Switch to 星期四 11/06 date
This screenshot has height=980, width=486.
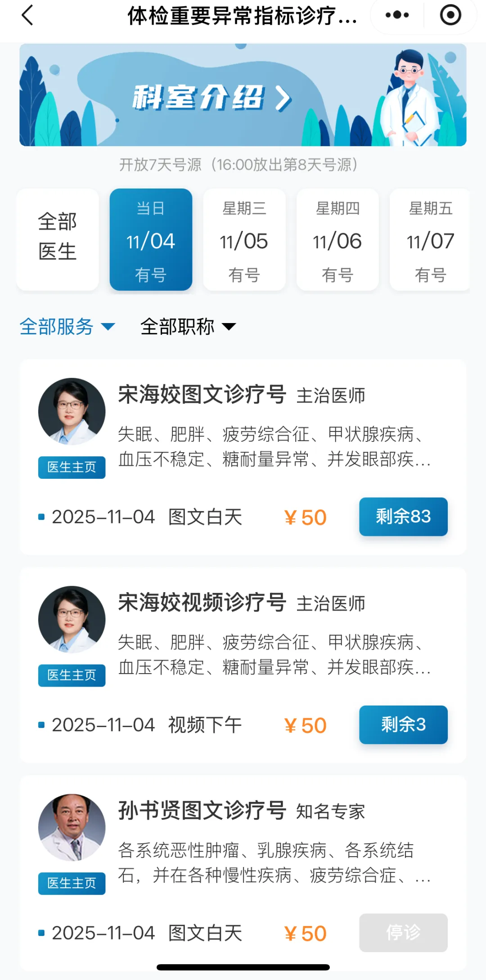[337, 239]
